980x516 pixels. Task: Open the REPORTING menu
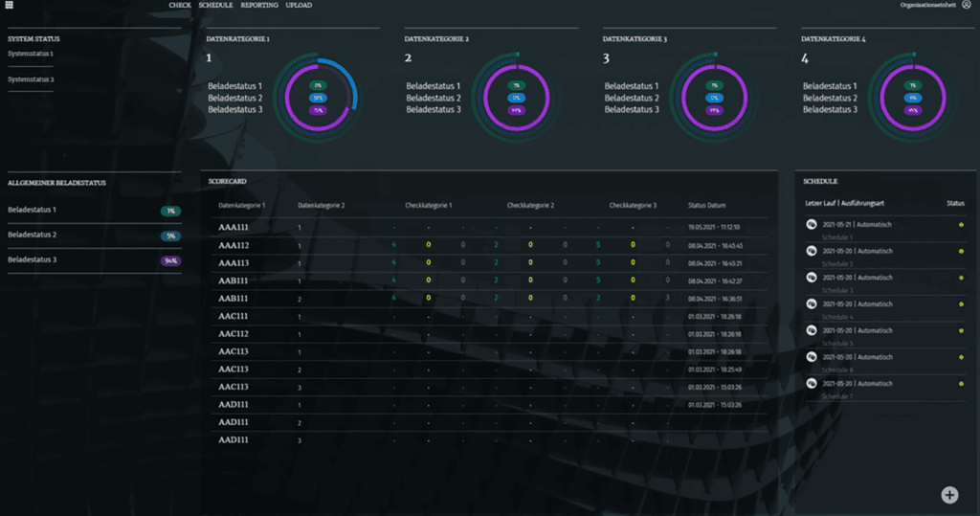click(259, 5)
